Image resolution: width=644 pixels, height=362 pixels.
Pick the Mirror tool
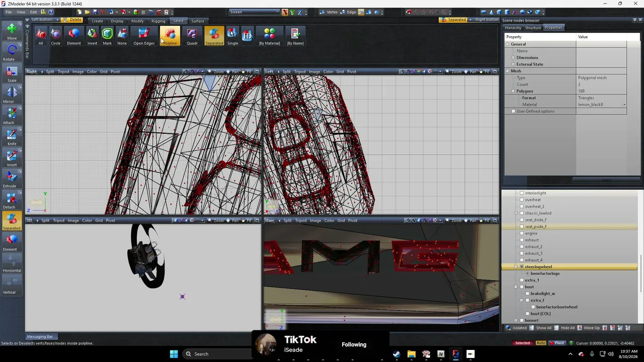[12, 95]
